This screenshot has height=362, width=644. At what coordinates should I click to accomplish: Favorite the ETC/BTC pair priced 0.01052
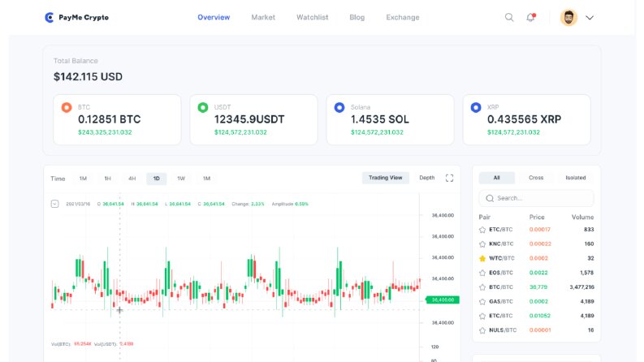(482, 316)
